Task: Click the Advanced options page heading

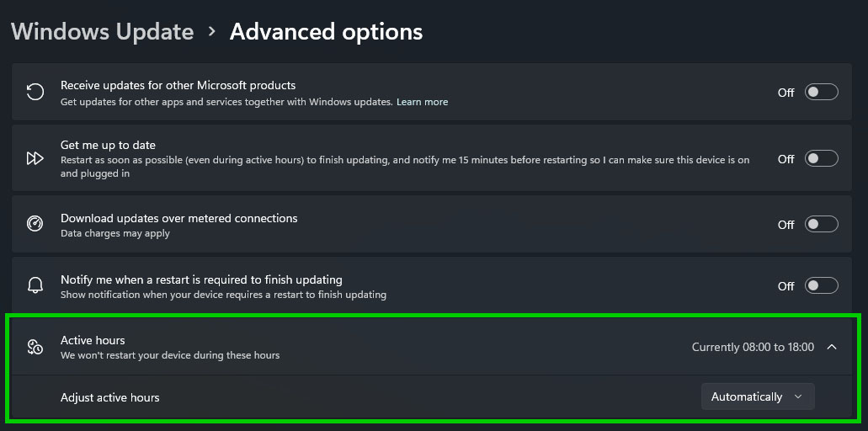Action: click(x=326, y=32)
